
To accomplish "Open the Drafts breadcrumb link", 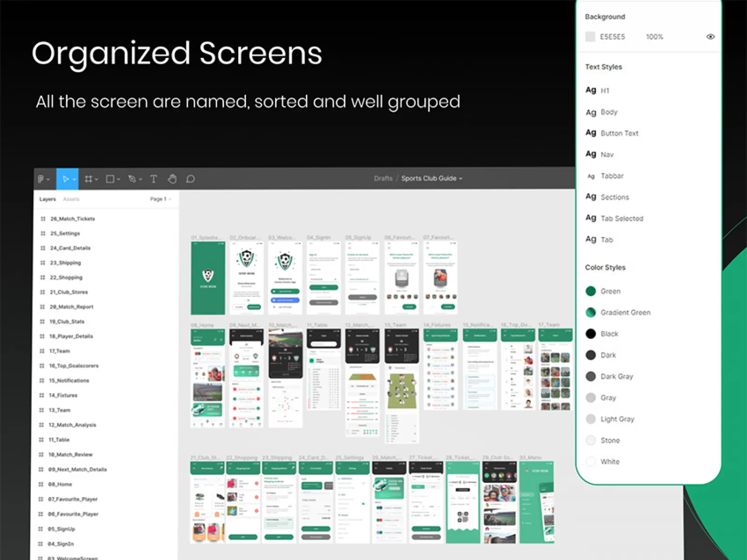I will pos(383,178).
